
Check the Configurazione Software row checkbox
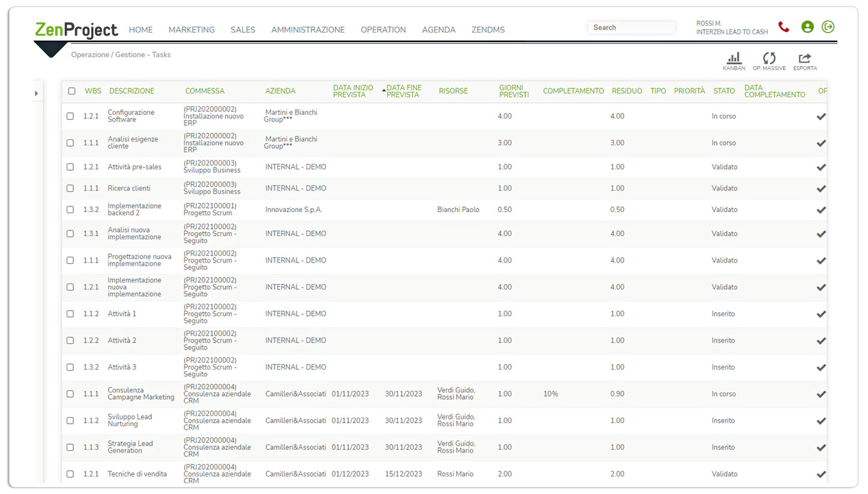[70, 116]
